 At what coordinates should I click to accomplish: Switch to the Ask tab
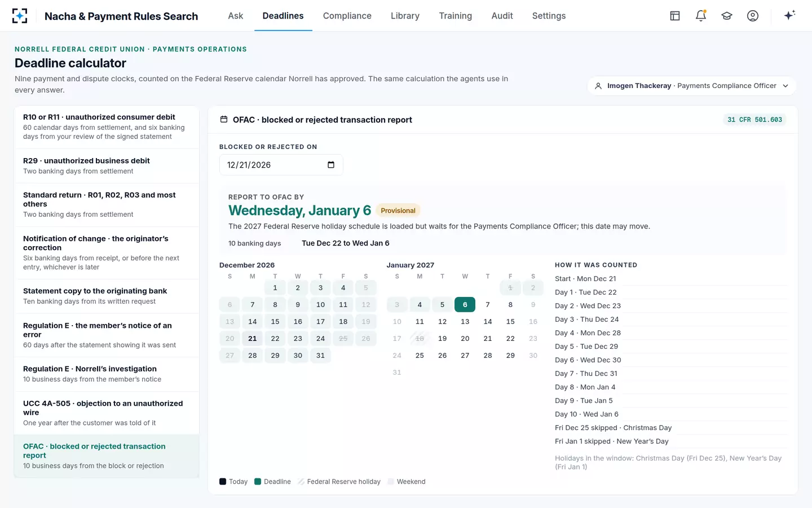236,16
